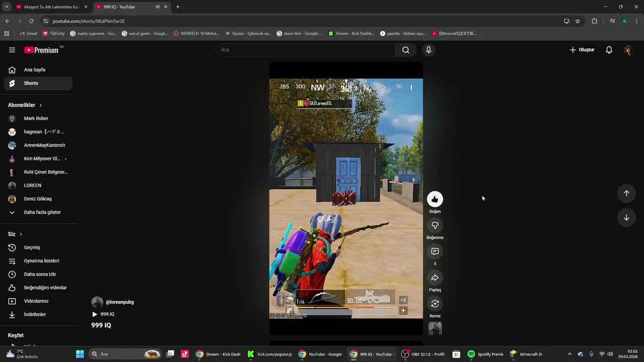Open the comments of the short
This screenshot has height=362, width=644.
coord(435,252)
